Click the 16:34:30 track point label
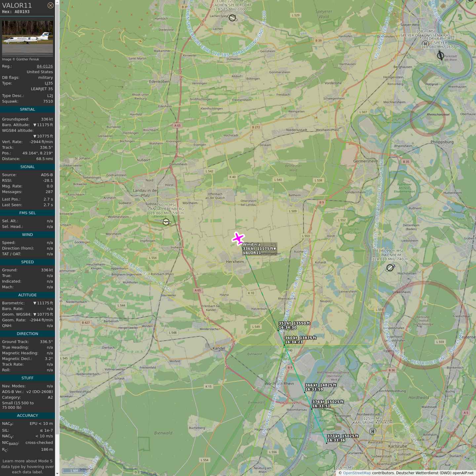This screenshot has width=476, height=476. pos(288,328)
